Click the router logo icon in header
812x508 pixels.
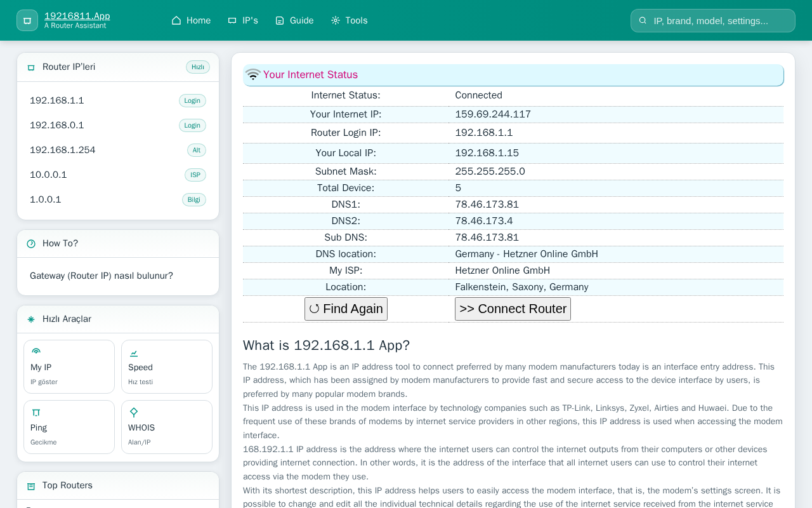coord(27,20)
